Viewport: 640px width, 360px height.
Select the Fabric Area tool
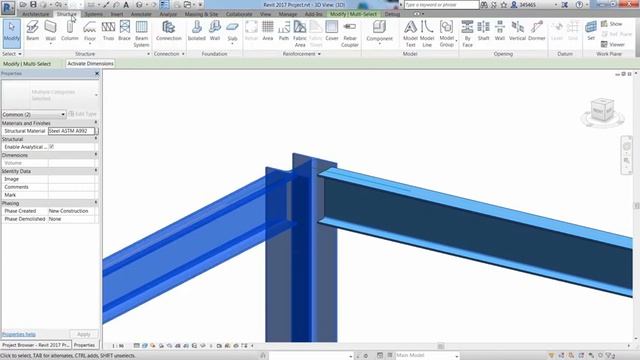pos(300,34)
